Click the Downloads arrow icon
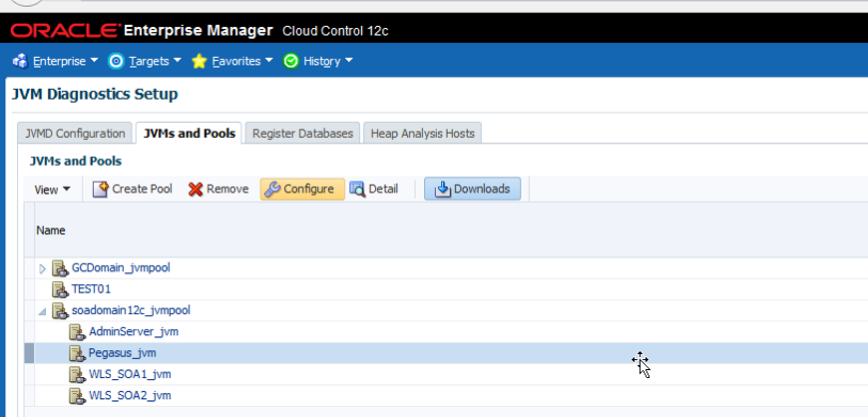Screen dimensions: 868x417 pos(443,190)
